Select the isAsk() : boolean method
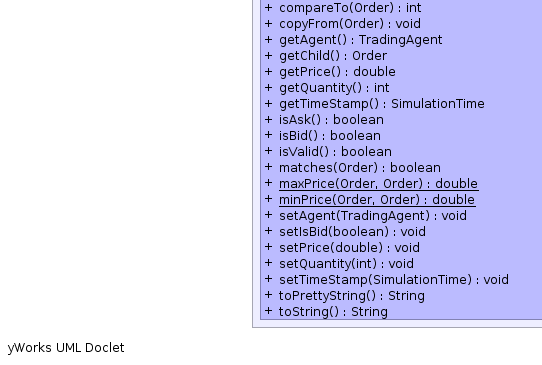The image size is (542, 365). click(331, 120)
